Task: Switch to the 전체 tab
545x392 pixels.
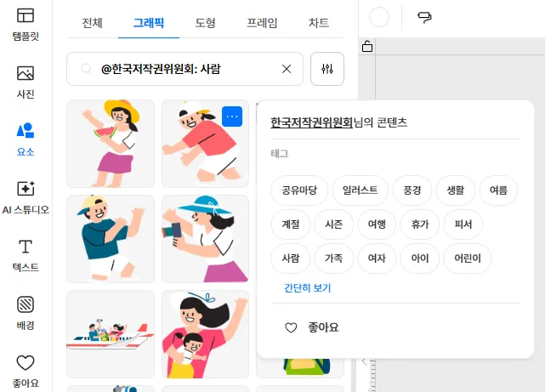Action: [92, 23]
